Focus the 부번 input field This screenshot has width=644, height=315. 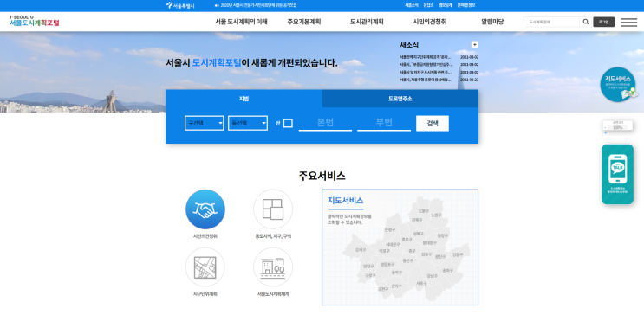(384, 123)
